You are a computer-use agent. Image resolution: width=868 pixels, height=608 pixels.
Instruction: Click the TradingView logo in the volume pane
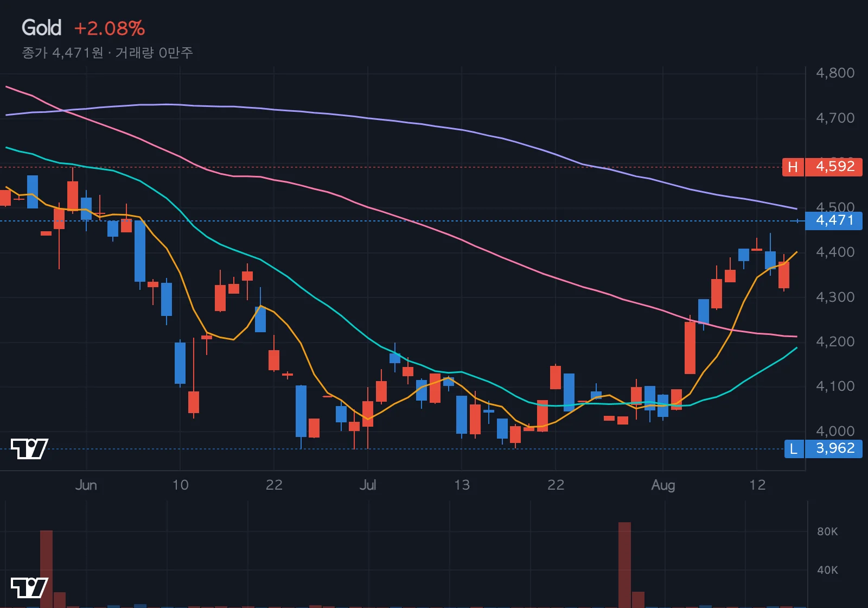pyautogui.click(x=29, y=588)
